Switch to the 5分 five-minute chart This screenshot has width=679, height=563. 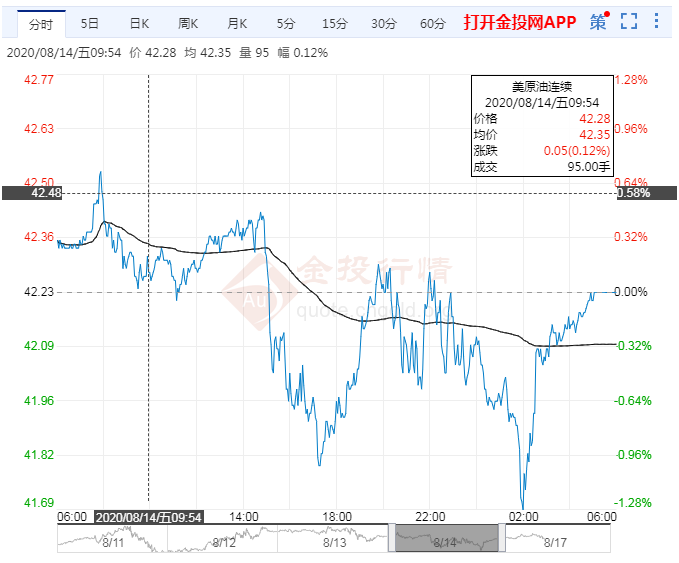coord(286,23)
